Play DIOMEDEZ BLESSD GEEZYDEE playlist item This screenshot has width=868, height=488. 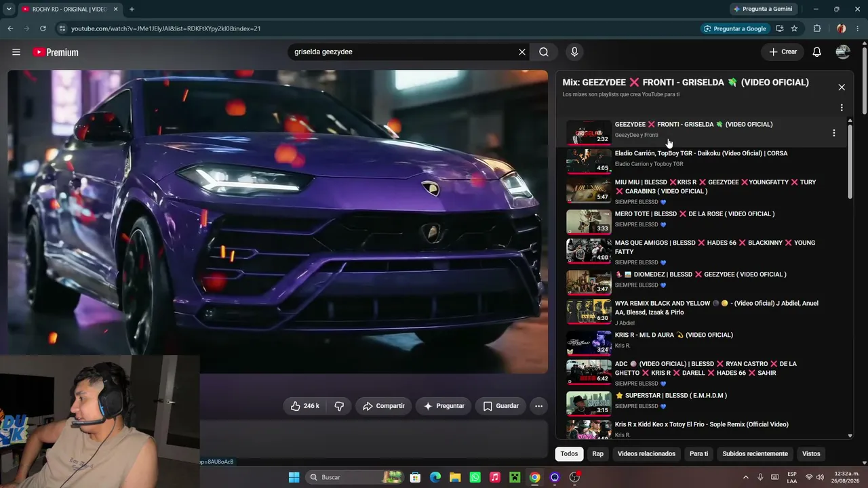click(x=701, y=281)
